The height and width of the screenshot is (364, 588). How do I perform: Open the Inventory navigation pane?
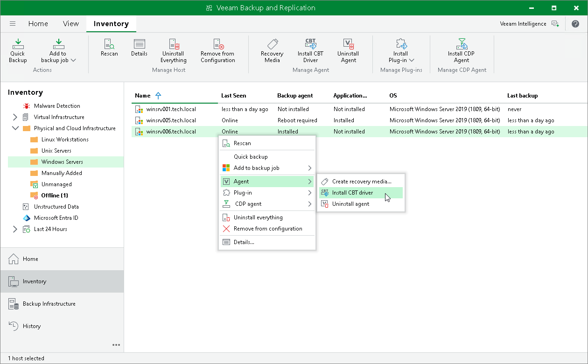[62, 281]
